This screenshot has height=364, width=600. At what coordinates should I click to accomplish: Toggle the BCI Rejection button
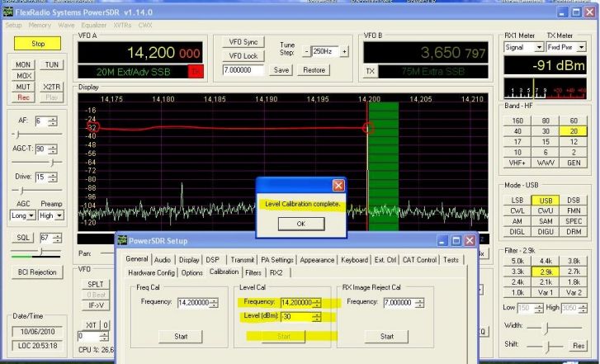click(37, 272)
